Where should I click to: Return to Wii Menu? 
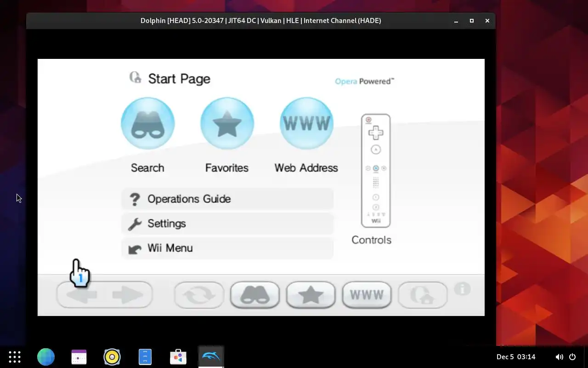(x=227, y=248)
